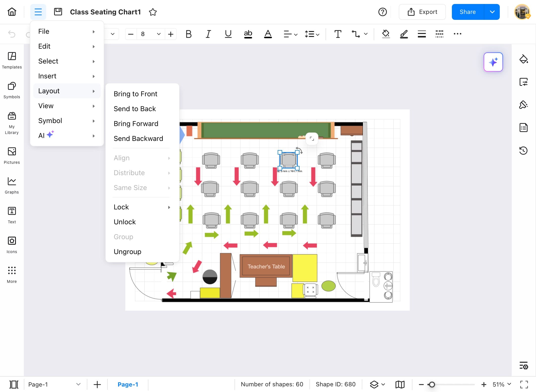Open the navigation map from the status bar
Screen dimensions: 536x392
tap(400, 384)
